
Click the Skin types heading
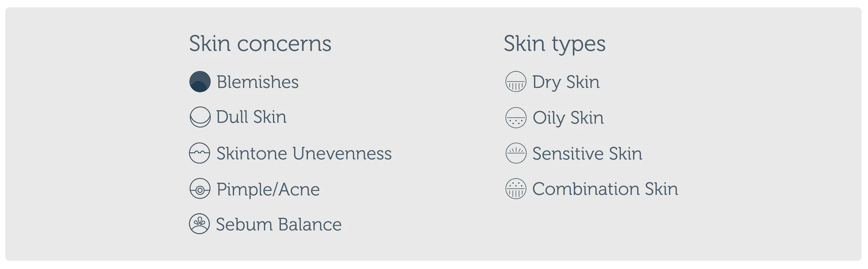pos(554,43)
